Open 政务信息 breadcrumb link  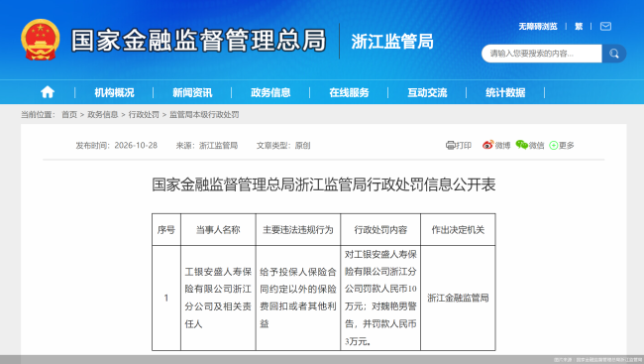103,115
